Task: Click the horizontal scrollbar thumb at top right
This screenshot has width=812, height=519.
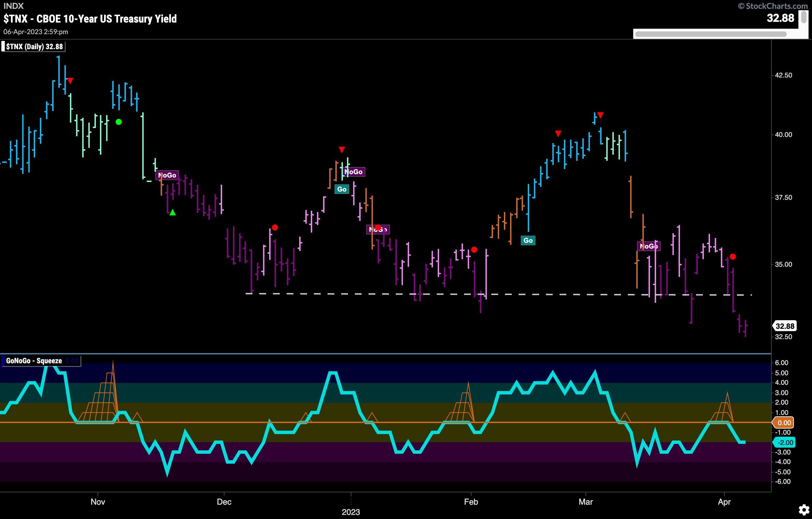Action: (711, 34)
